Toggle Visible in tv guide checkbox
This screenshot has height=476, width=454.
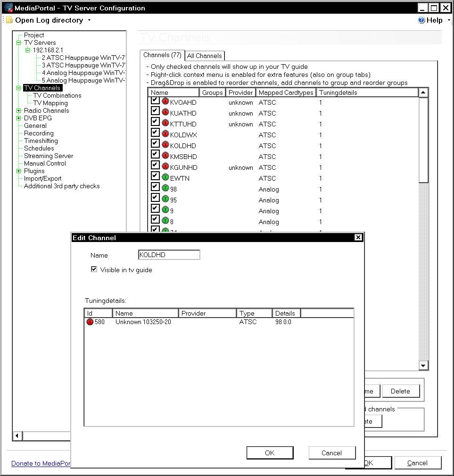pos(94,269)
